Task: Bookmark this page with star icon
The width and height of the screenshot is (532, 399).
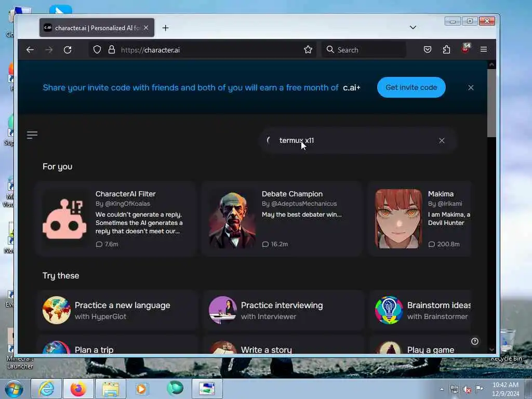Action: (308, 50)
